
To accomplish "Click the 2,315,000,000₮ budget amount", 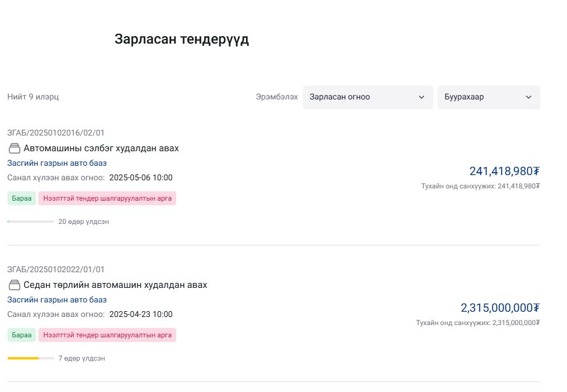I will pyautogui.click(x=500, y=308).
